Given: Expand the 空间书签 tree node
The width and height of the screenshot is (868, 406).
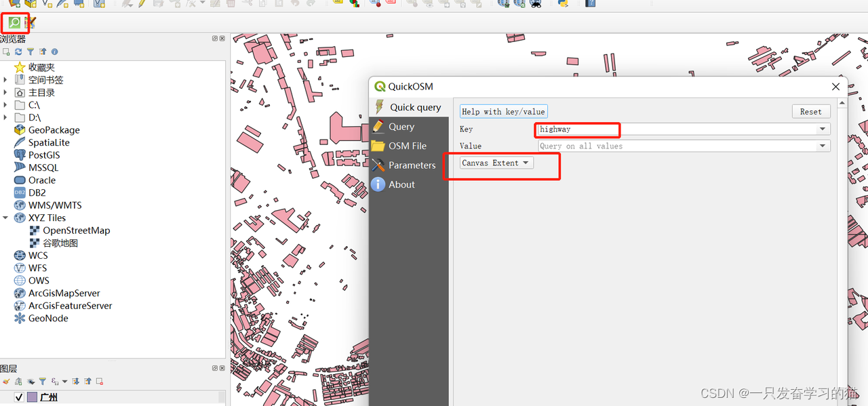Looking at the screenshot, I should tap(5, 80).
